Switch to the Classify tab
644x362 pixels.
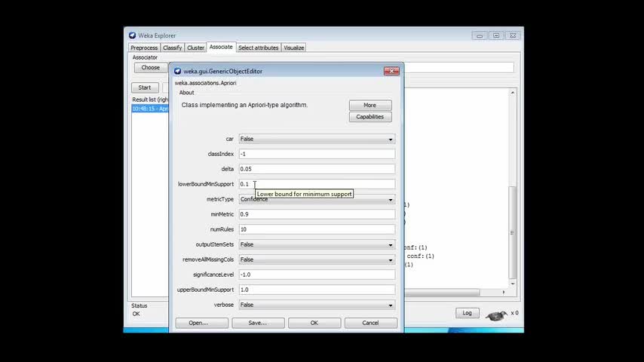[173, 48]
